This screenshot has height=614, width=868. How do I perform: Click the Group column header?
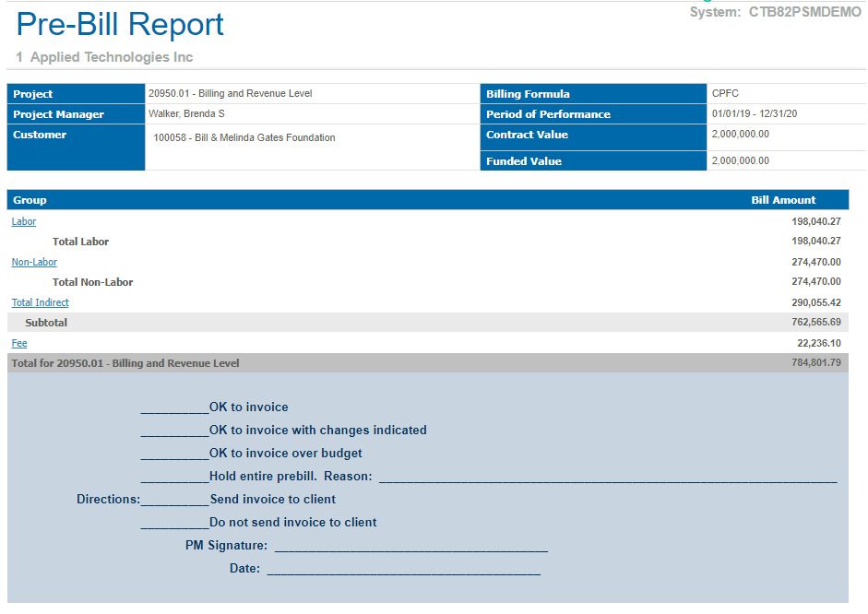pyautogui.click(x=30, y=200)
